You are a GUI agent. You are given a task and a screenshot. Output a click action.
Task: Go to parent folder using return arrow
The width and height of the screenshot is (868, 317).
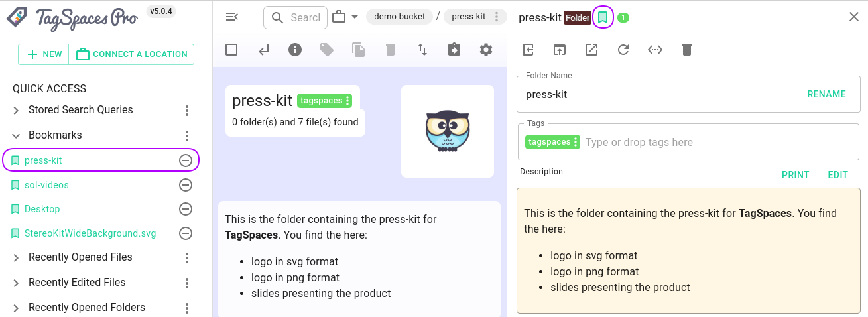click(x=264, y=50)
